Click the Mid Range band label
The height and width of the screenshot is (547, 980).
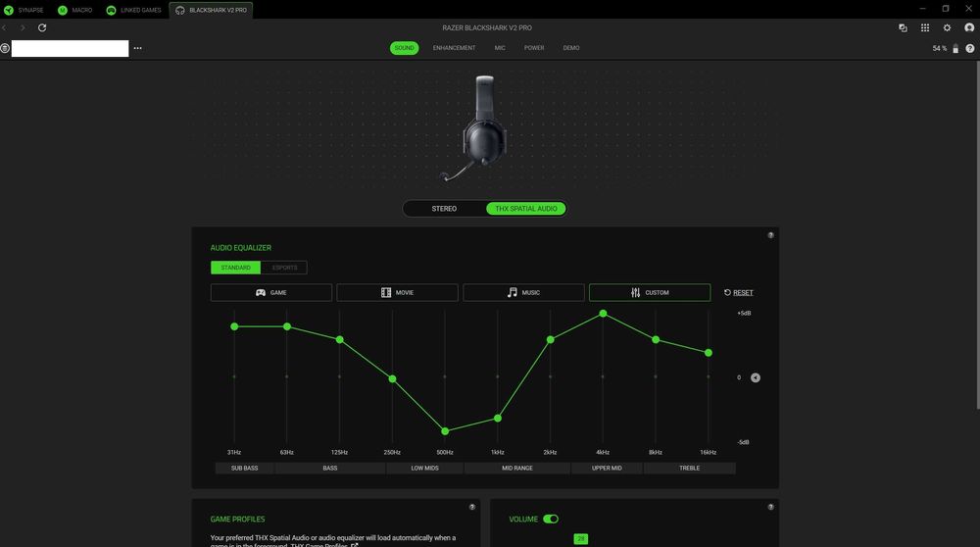pyautogui.click(x=516, y=469)
